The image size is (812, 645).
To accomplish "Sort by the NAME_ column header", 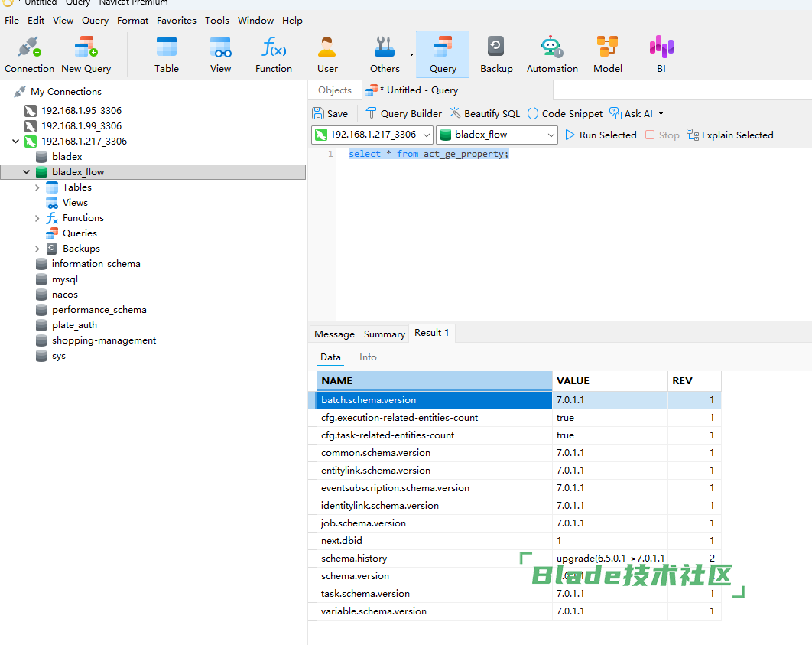I will coord(434,381).
